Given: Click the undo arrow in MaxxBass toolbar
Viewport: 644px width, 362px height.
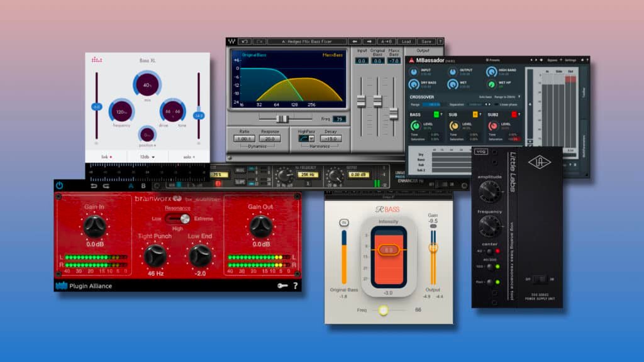Looking at the screenshot, I should pos(245,41).
